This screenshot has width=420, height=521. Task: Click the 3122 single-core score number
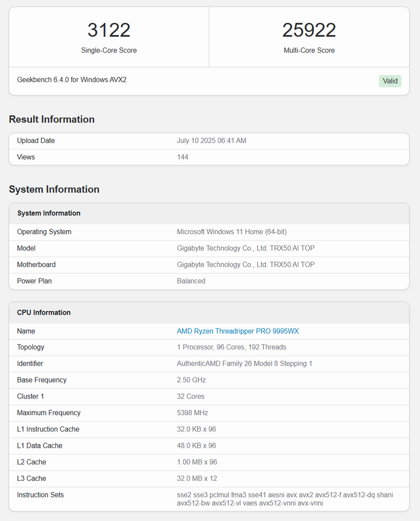coord(109,30)
